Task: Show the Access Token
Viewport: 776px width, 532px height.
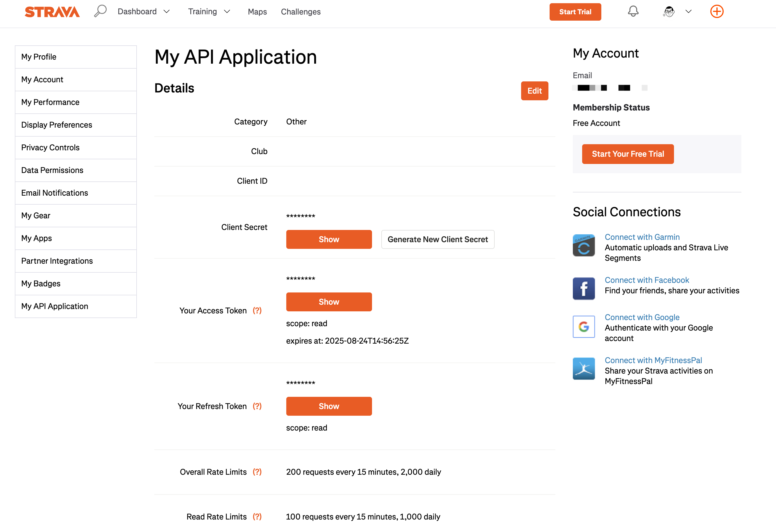Action: 328,302
